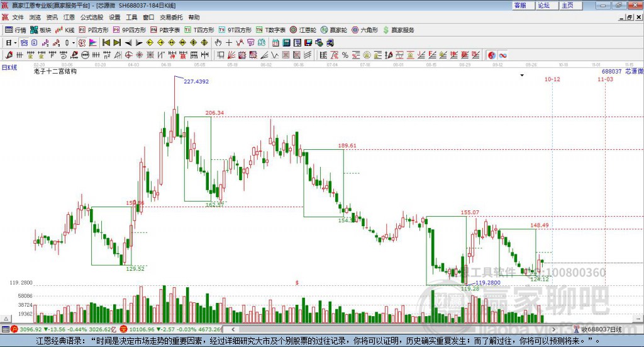This screenshot has height=347, width=644.
Task: Select the crosshair cursor tool
Action: (x=229, y=43)
